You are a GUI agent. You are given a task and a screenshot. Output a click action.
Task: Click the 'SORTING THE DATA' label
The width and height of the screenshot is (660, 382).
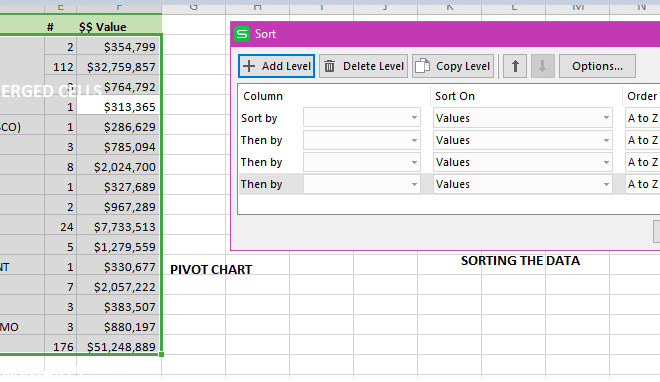point(520,261)
